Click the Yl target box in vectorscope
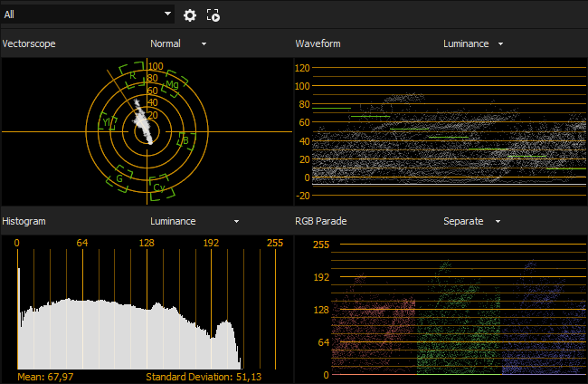The image size is (588, 384). 106,122
